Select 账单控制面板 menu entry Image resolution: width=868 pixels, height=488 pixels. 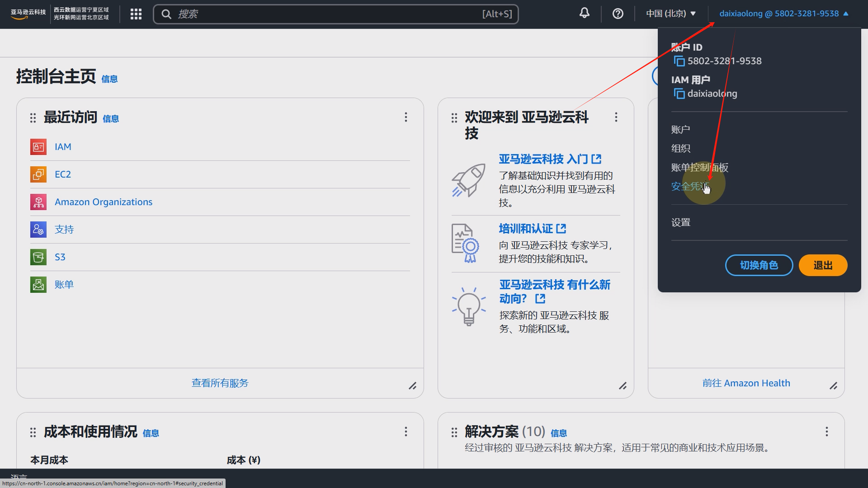pyautogui.click(x=699, y=168)
